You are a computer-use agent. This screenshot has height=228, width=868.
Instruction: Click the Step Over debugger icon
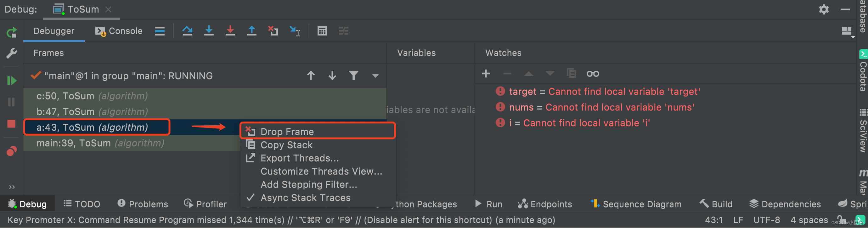[187, 31]
